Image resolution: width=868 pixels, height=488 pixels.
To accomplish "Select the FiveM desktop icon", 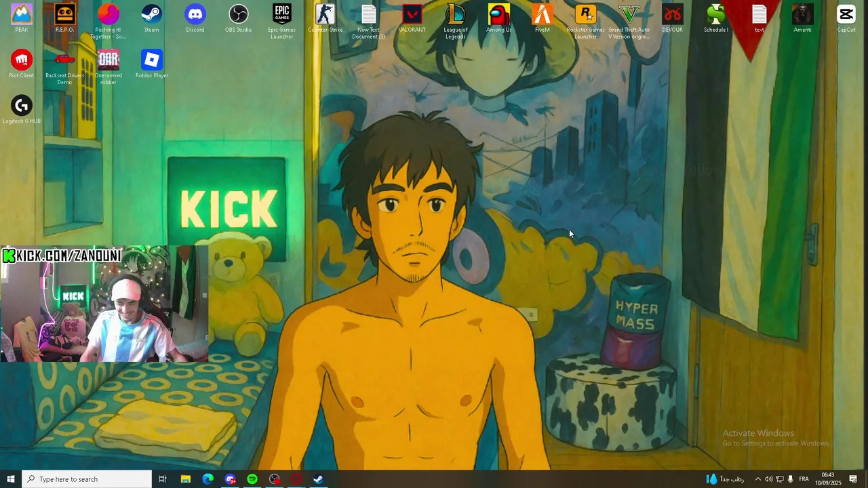I will [542, 18].
